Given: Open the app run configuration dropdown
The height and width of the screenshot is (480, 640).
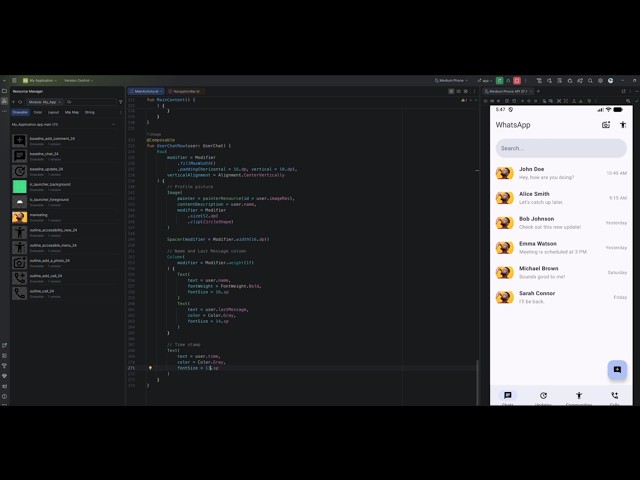Looking at the screenshot, I should pos(485,80).
